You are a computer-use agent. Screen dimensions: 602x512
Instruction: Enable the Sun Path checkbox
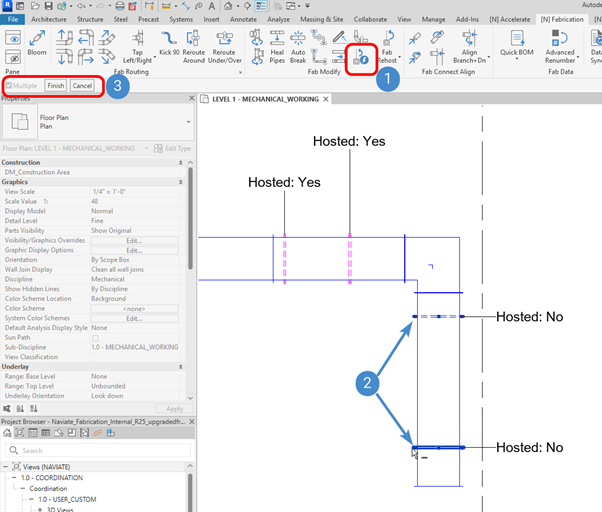pyautogui.click(x=96, y=337)
